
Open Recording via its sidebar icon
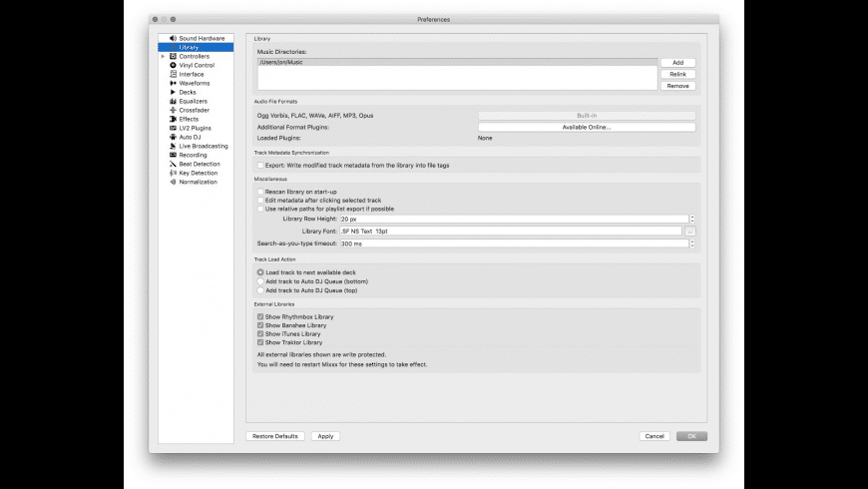[x=173, y=155]
